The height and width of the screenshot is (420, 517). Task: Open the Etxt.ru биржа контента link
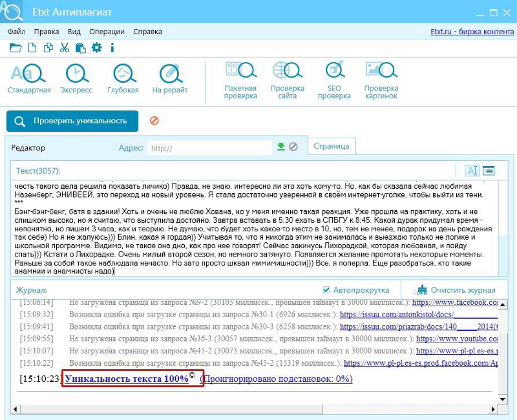(x=472, y=32)
